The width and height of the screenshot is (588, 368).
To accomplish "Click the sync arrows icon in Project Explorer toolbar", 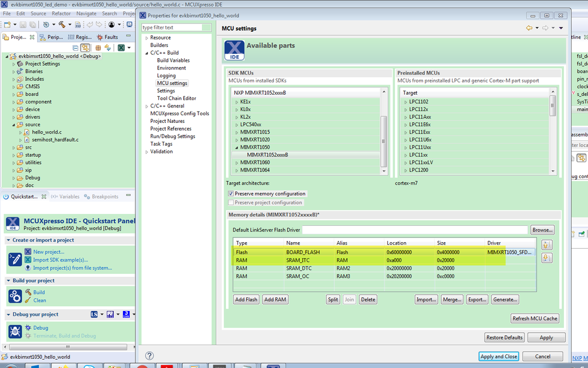I will (108, 48).
